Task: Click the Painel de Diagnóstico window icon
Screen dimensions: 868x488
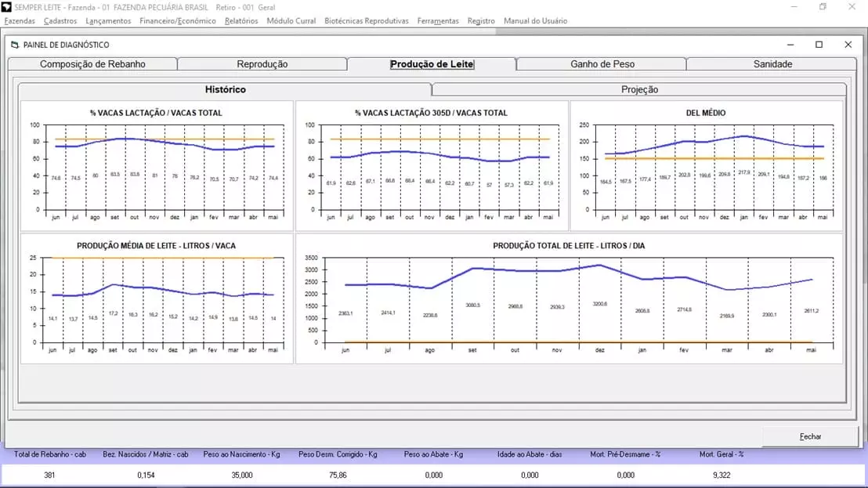Action: pos(15,45)
